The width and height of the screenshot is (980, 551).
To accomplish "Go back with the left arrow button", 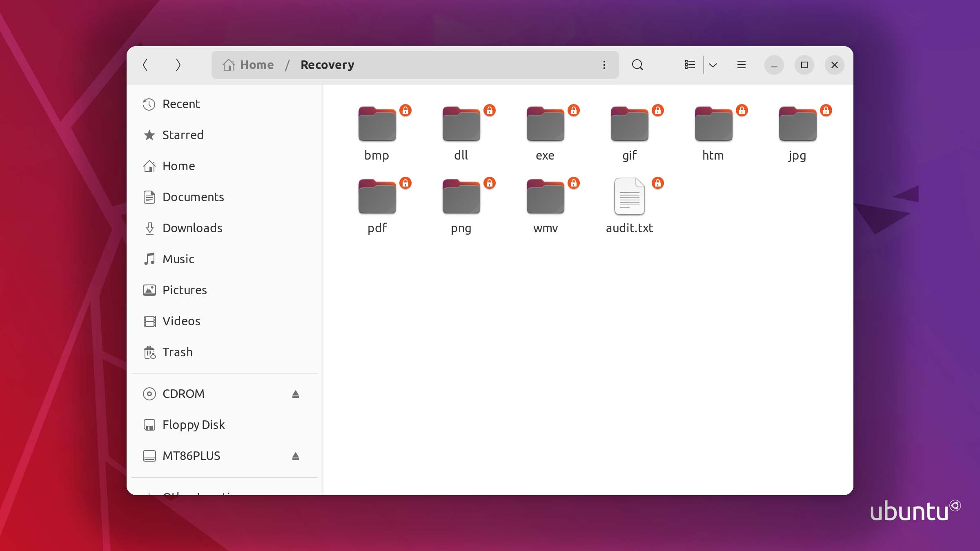I will (145, 65).
